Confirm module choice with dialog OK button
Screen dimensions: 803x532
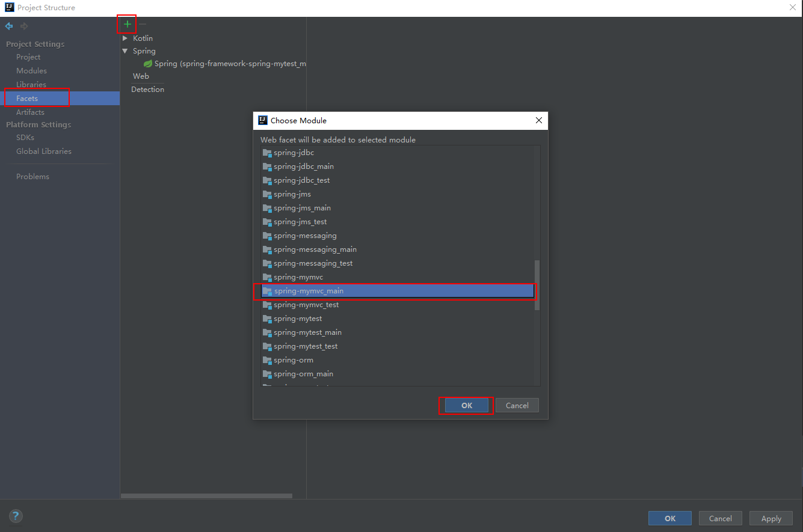tap(467, 406)
